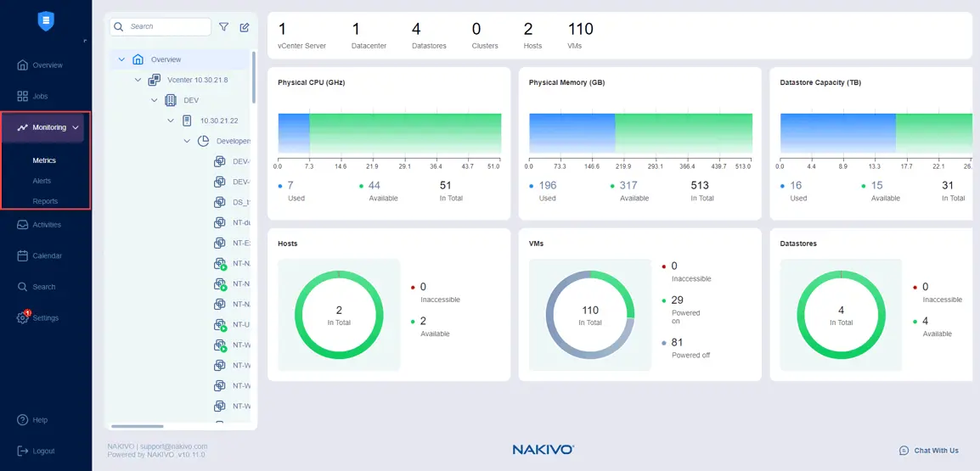Click the '0 Clusters' summary count
The image size is (980, 471).
click(485, 36)
